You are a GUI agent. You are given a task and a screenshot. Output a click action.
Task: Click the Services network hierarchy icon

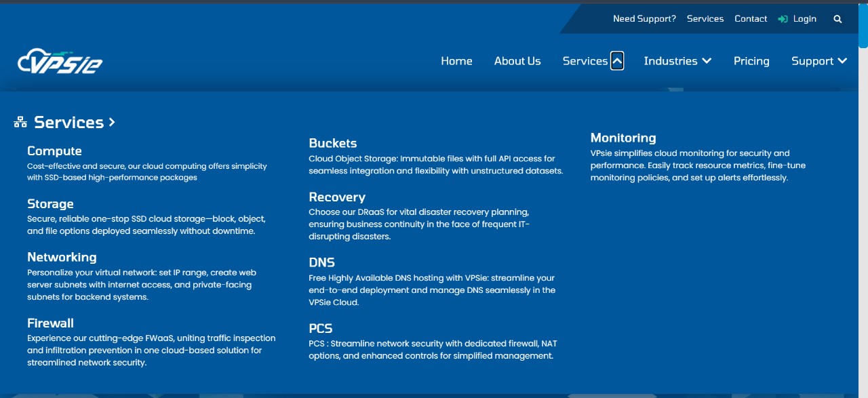tap(20, 122)
